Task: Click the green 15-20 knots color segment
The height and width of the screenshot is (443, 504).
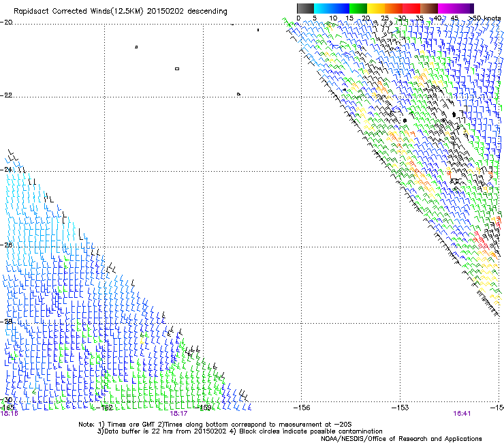Action: (x=358, y=8)
